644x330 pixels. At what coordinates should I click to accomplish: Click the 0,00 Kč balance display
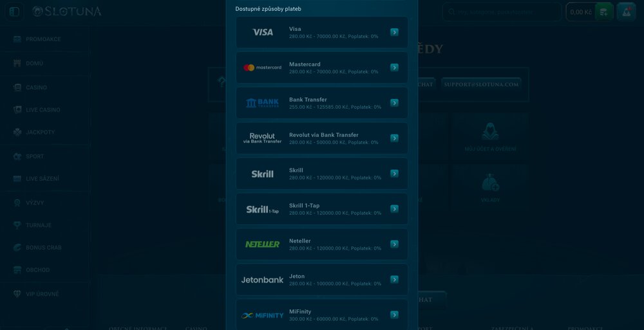click(x=580, y=12)
